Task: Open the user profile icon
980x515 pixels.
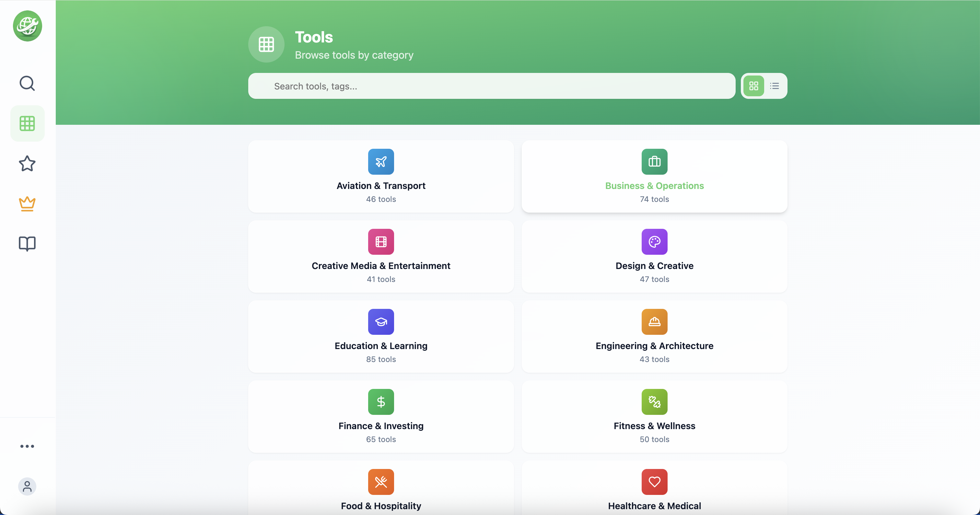Action: tap(27, 486)
